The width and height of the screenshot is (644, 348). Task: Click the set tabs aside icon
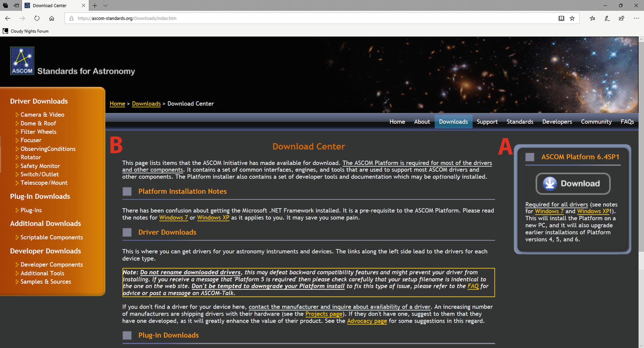coord(16,6)
